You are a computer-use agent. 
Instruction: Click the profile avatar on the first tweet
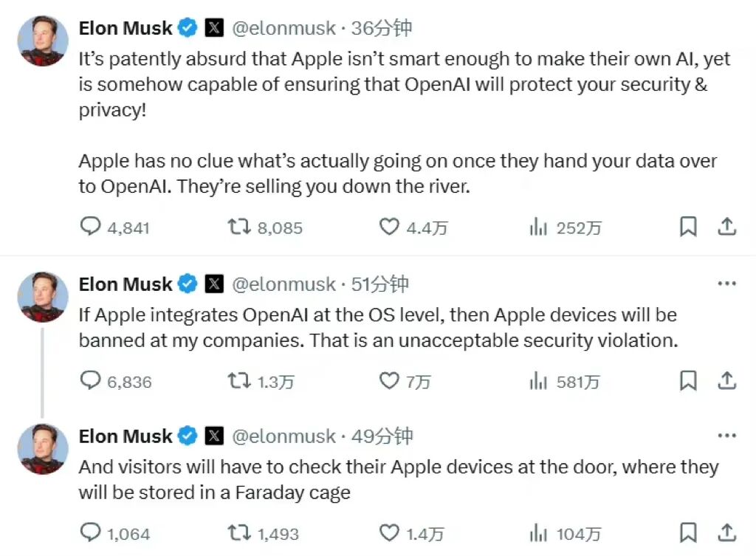43,41
